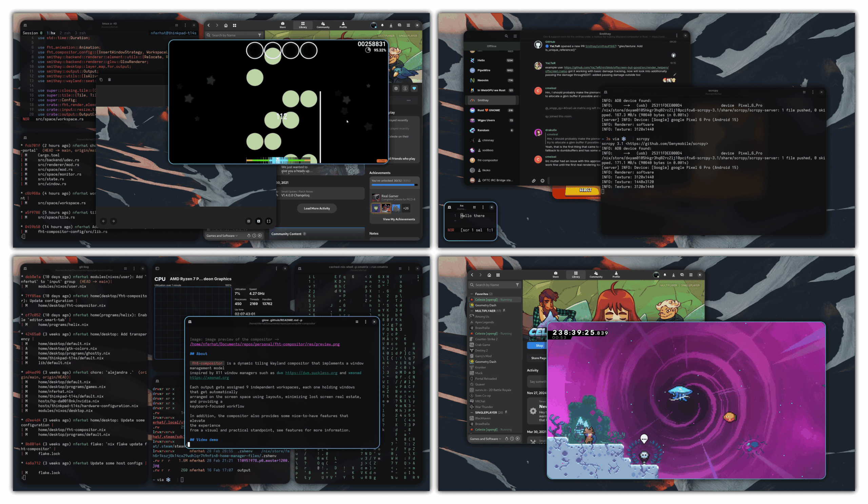Toggle fullscreen in the image viewer
This screenshot has height=504, width=868.
pyautogui.click(x=269, y=221)
